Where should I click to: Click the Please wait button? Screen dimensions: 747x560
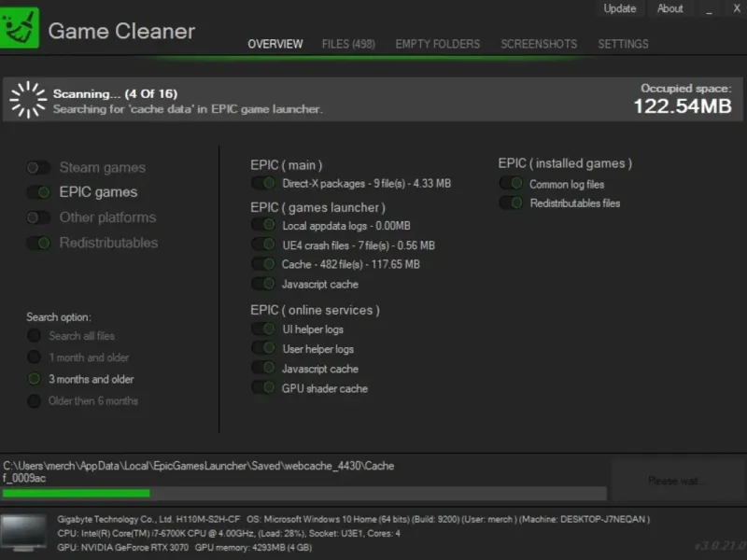[679, 481]
